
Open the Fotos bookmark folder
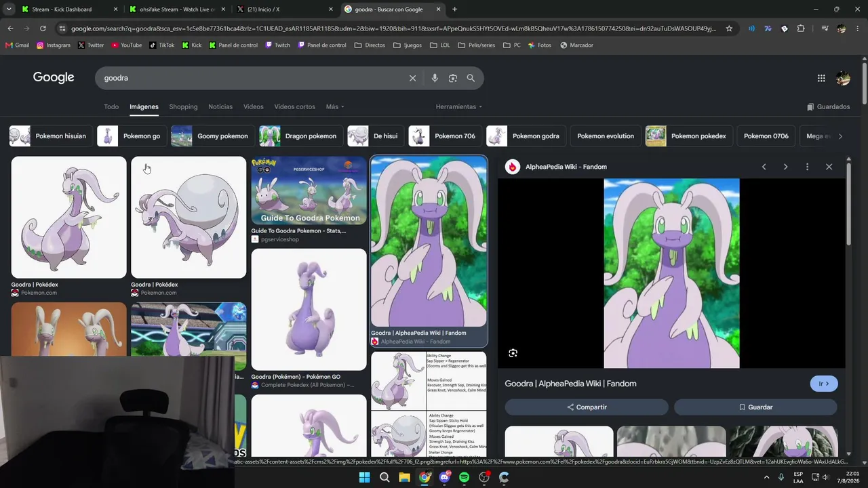tap(540, 45)
